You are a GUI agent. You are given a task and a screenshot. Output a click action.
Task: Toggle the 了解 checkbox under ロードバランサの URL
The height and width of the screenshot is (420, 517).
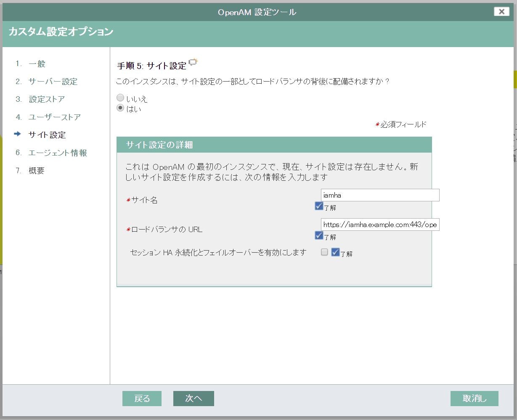coord(319,235)
